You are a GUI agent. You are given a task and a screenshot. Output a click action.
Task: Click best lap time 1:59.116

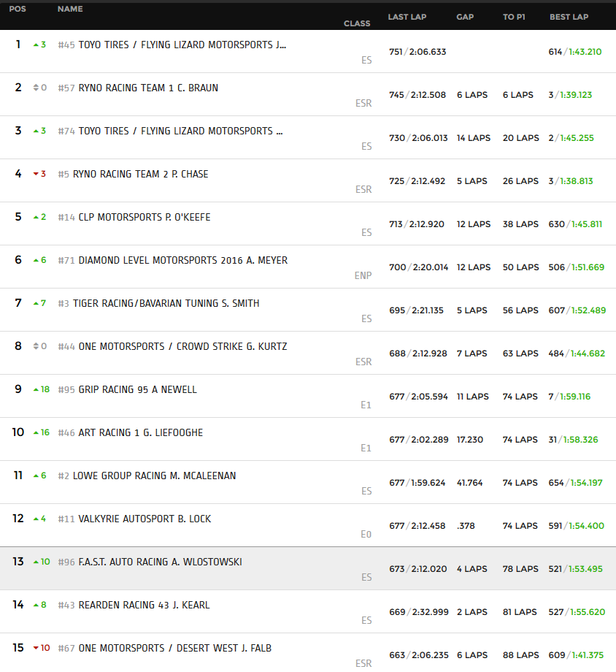[574, 397]
